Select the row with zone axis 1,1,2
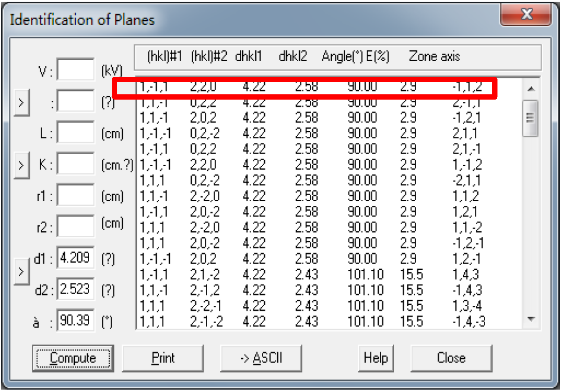 (328, 196)
